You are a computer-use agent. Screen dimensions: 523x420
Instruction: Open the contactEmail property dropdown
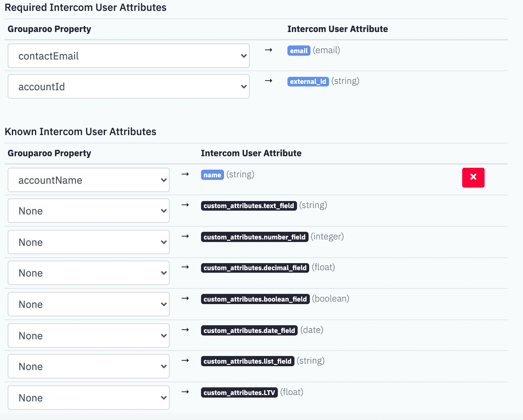point(129,56)
